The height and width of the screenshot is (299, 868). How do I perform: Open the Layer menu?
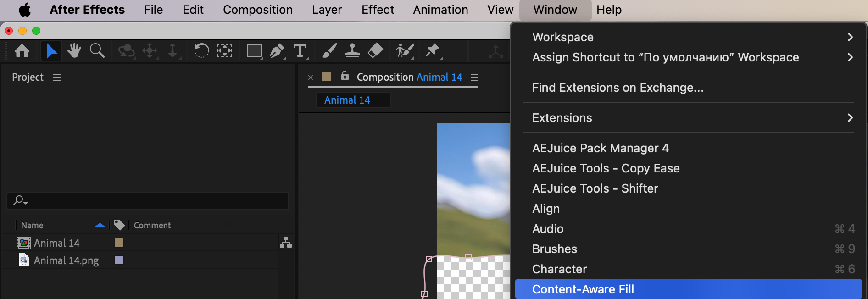327,10
